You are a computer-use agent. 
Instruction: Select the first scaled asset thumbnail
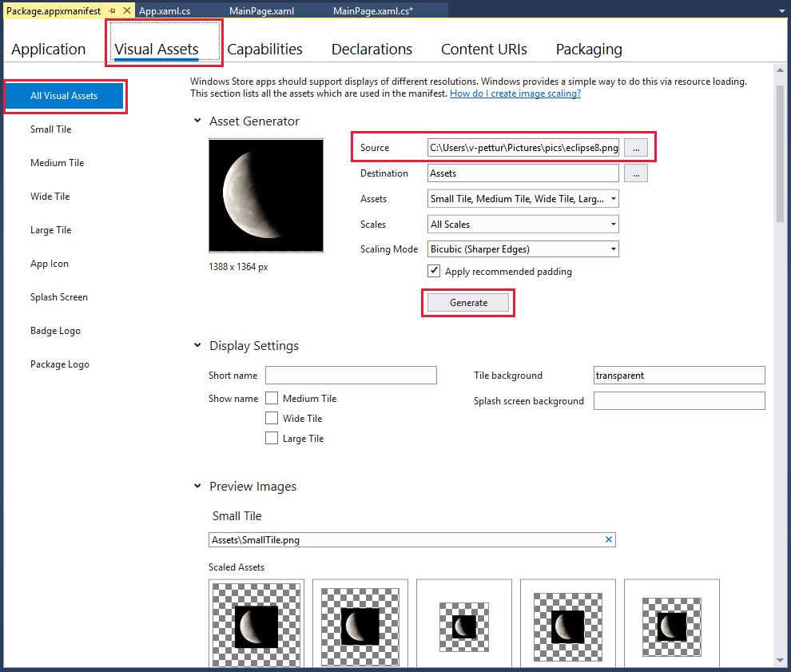tap(256, 623)
